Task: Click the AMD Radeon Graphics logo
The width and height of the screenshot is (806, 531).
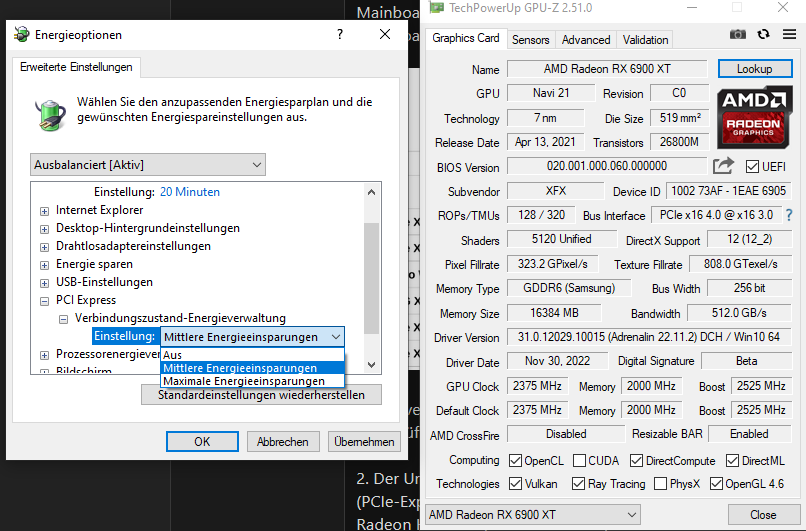Action: coord(754,117)
